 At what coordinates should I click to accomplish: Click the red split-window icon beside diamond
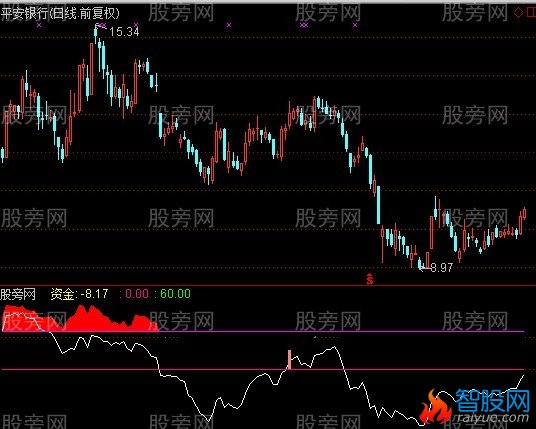pos(532,13)
